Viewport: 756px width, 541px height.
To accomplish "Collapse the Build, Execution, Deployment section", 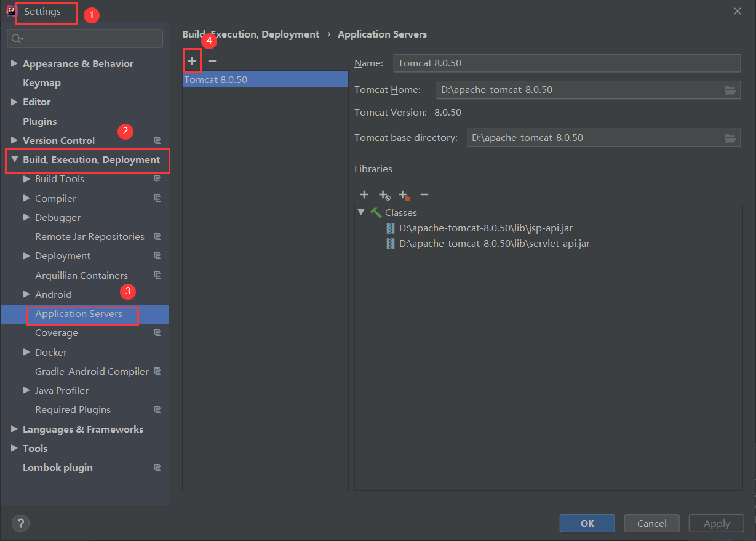I will pyautogui.click(x=14, y=159).
